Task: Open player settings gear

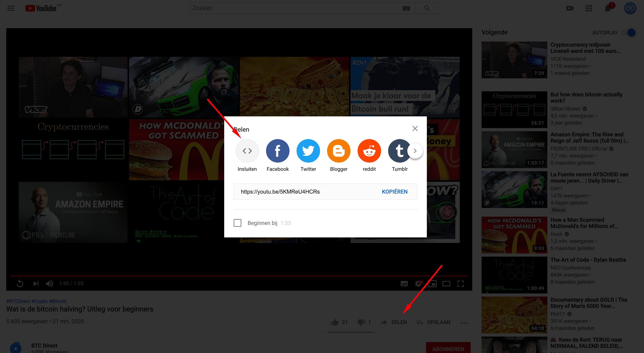Action: coord(418,283)
